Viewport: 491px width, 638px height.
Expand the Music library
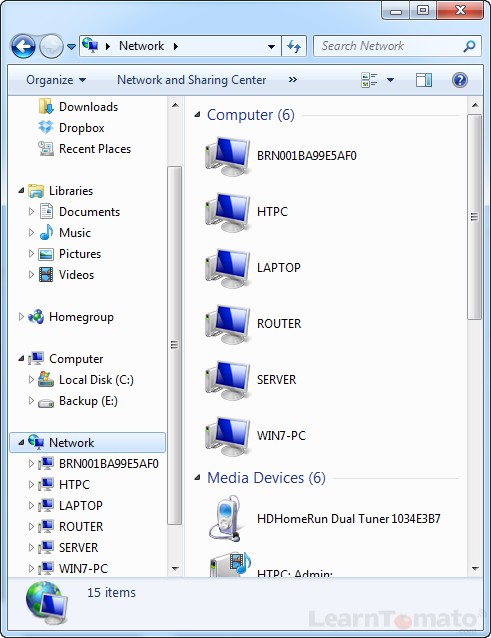31,232
